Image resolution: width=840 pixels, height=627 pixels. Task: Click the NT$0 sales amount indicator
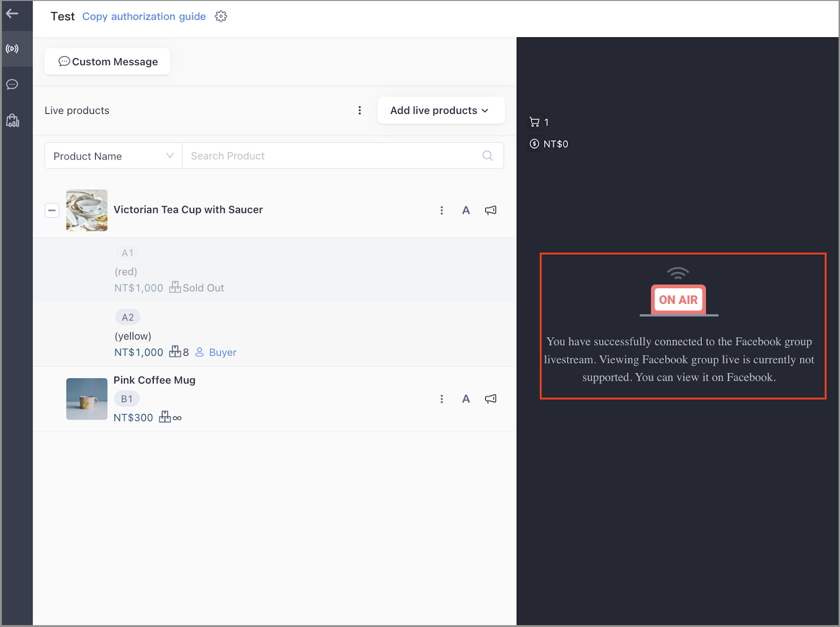click(549, 144)
